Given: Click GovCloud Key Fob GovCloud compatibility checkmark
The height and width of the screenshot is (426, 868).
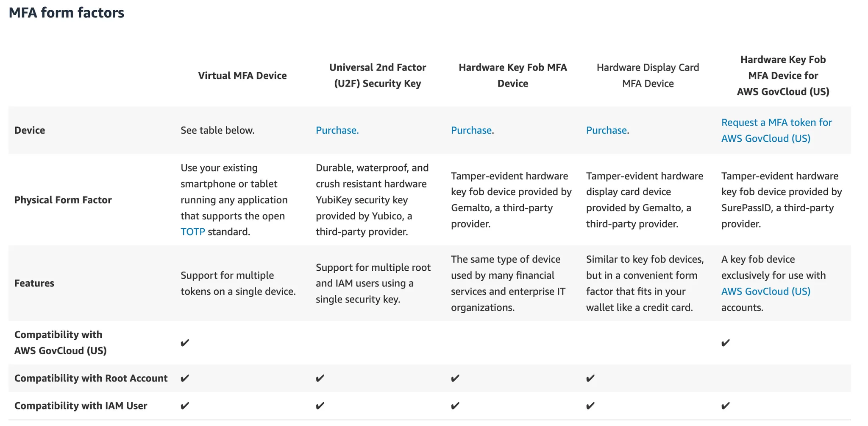Looking at the screenshot, I should click(726, 343).
